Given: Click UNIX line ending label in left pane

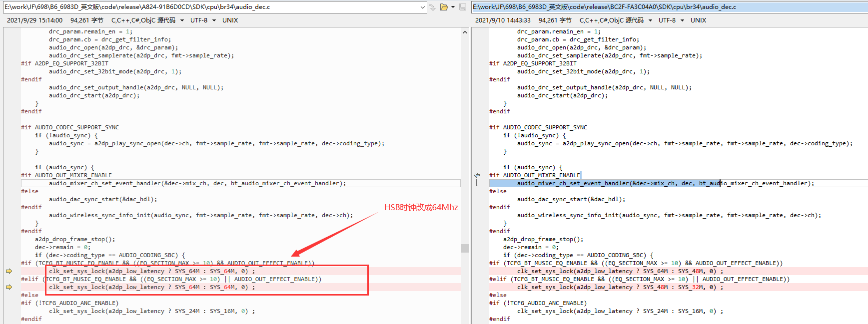Looking at the screenshot, I should pyautogui.click(x=230, y=20).
